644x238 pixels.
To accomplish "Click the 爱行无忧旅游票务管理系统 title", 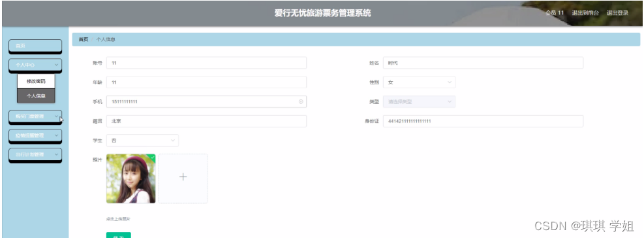I will [323, 13].
